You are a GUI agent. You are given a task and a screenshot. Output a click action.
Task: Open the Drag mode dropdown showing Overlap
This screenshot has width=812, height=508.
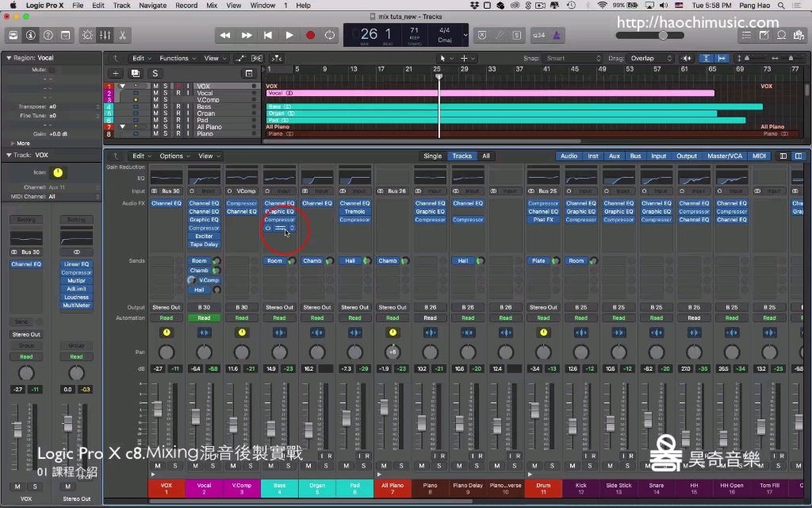tap(648, 58)
